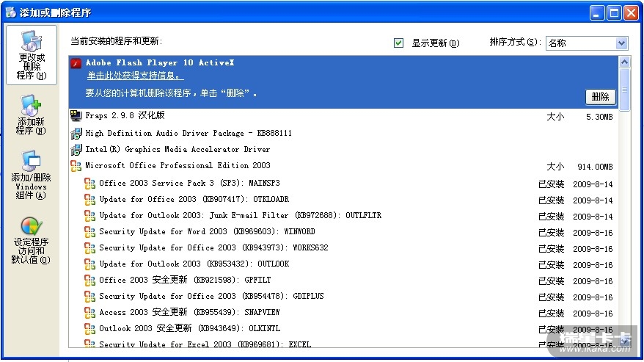Click the title bar window icon

coord(11,12)
